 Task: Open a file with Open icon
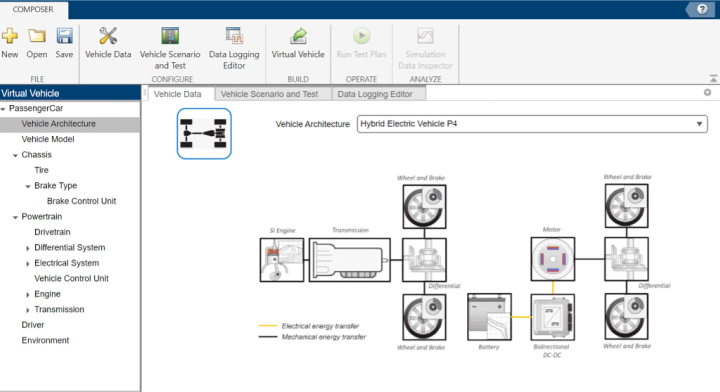pyautogui.click(x=37, y=36)
